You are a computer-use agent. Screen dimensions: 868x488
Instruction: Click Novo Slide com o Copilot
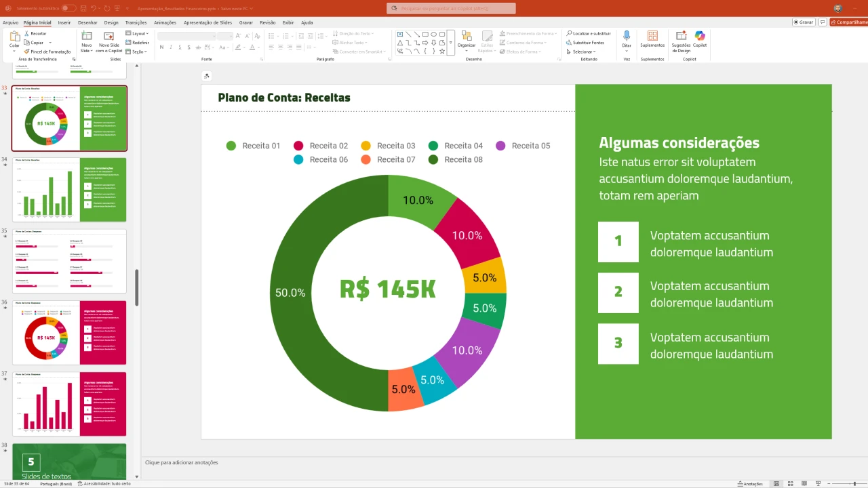[108, 41]
